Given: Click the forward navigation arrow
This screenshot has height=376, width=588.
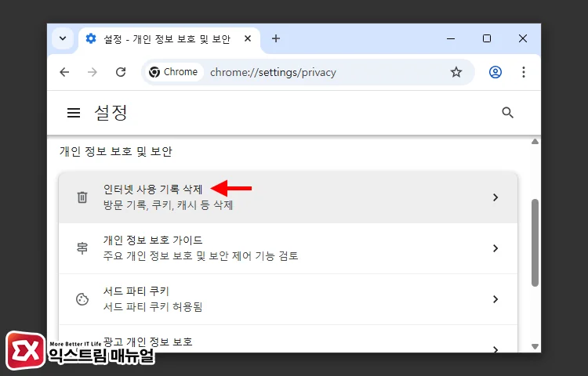Looking at the screenshot, I should pyautogui.click(x=93, y=72).
